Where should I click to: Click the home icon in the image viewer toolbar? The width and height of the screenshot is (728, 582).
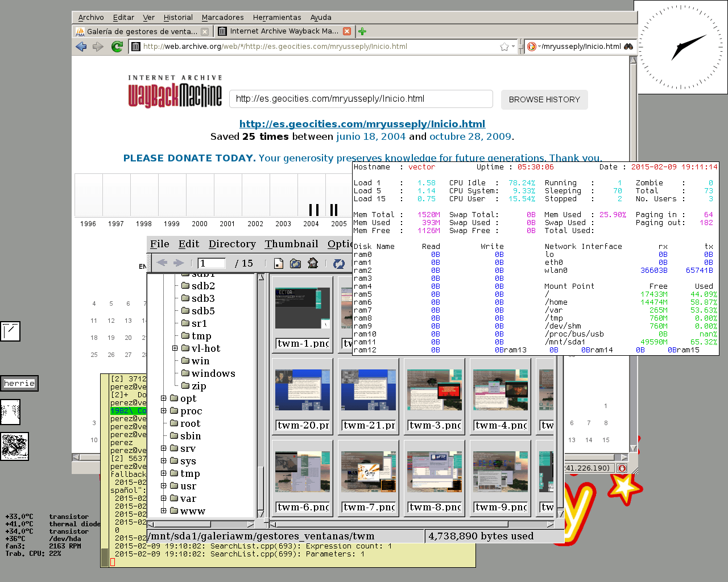(313, 263)
